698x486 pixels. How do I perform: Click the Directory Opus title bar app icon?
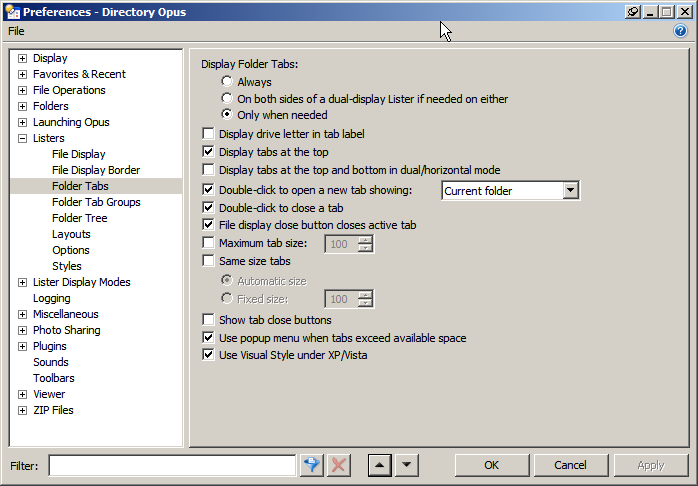(x=13, y=12)
